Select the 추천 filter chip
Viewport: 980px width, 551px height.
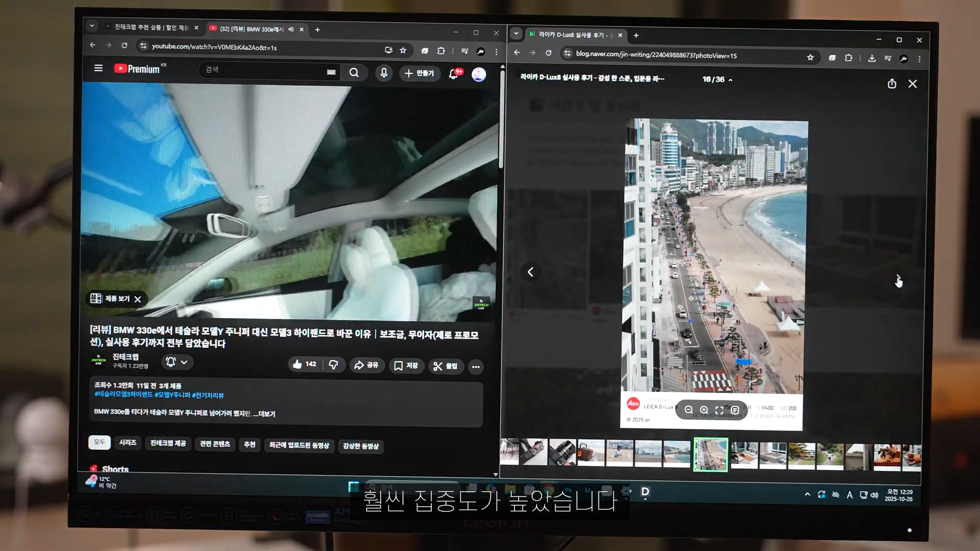[x=250, y=444]
